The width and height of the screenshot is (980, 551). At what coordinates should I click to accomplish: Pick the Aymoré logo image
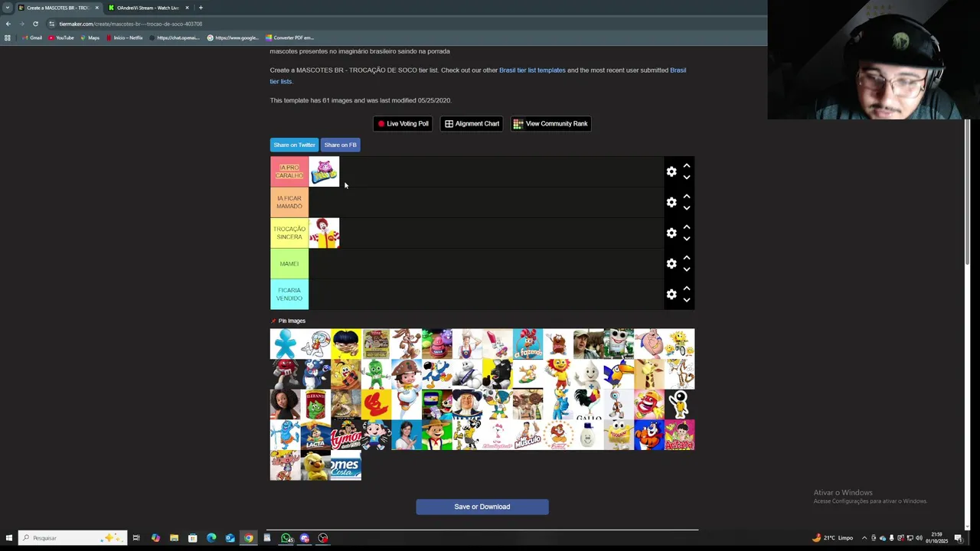coord(345,435)
